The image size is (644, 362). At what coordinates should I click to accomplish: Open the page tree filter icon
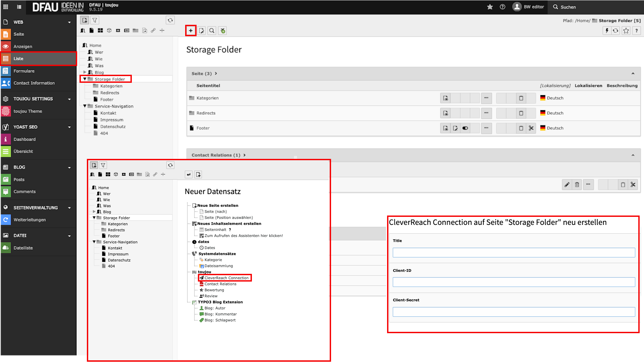(95, 20)
